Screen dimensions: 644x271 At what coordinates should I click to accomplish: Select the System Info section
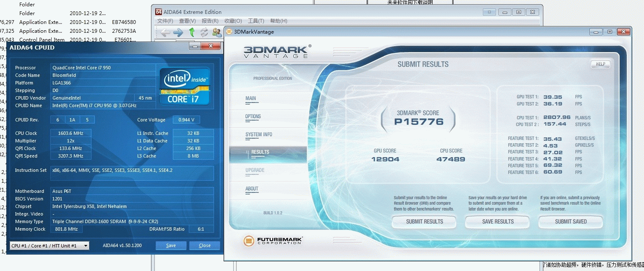258,134
